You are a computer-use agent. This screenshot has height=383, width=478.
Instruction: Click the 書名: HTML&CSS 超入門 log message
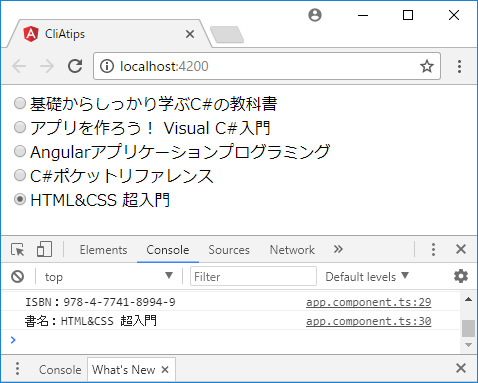[x=91, y=321]
